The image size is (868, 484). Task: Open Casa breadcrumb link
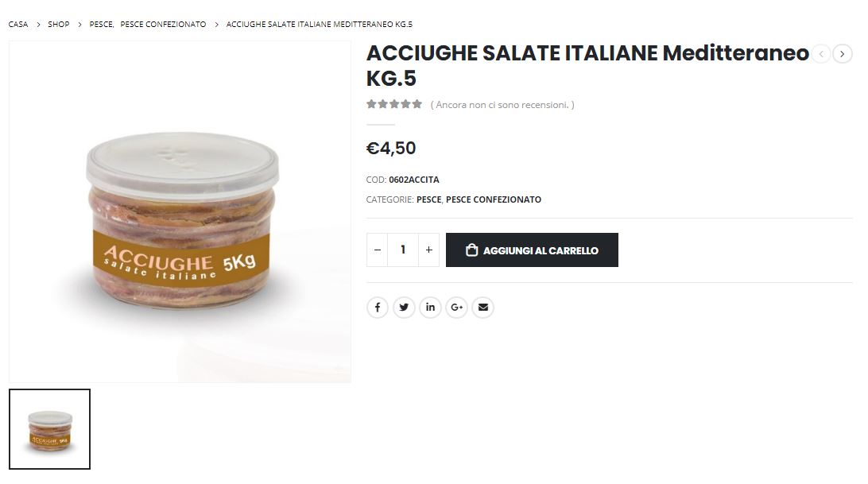click(18, 25)
